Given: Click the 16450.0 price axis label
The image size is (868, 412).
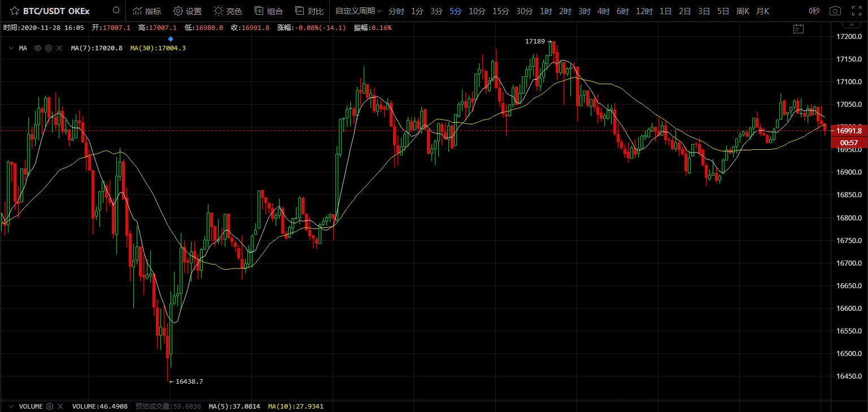Looking at the screenshot, I should click(x=849, y=376).
